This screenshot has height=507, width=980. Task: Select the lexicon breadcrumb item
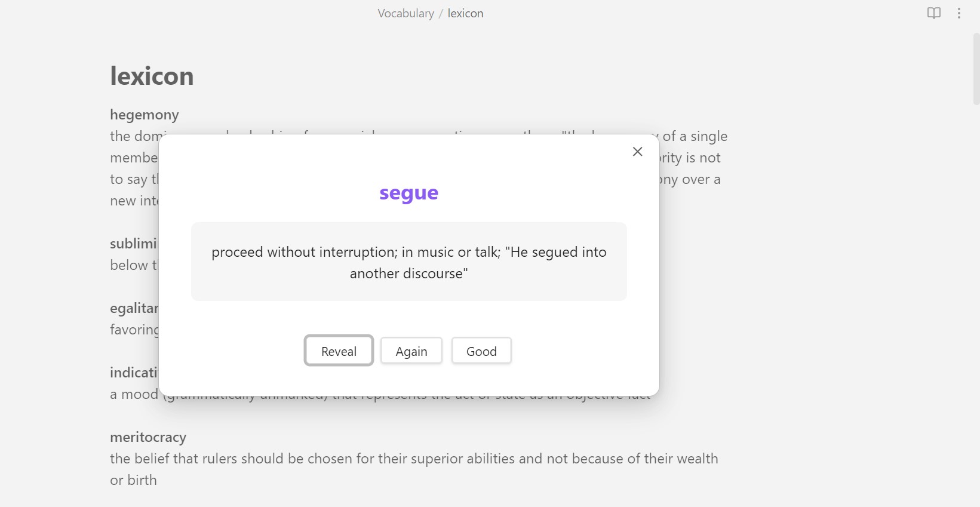pos(465,13)
